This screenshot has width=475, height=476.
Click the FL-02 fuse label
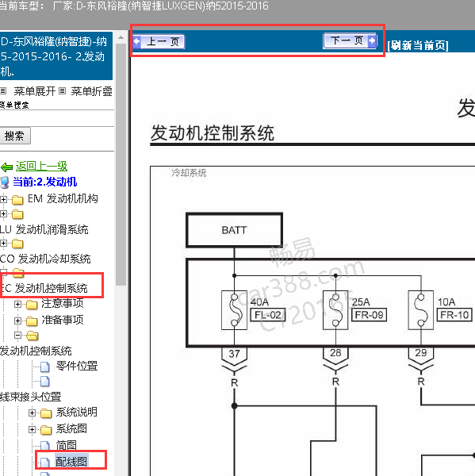tap(268, 315)
